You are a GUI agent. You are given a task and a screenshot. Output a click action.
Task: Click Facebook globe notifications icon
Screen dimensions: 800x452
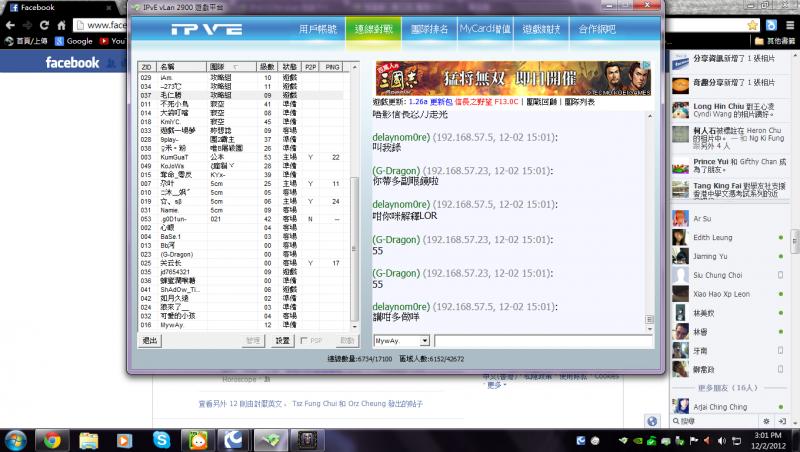click(x=652, y=421)
